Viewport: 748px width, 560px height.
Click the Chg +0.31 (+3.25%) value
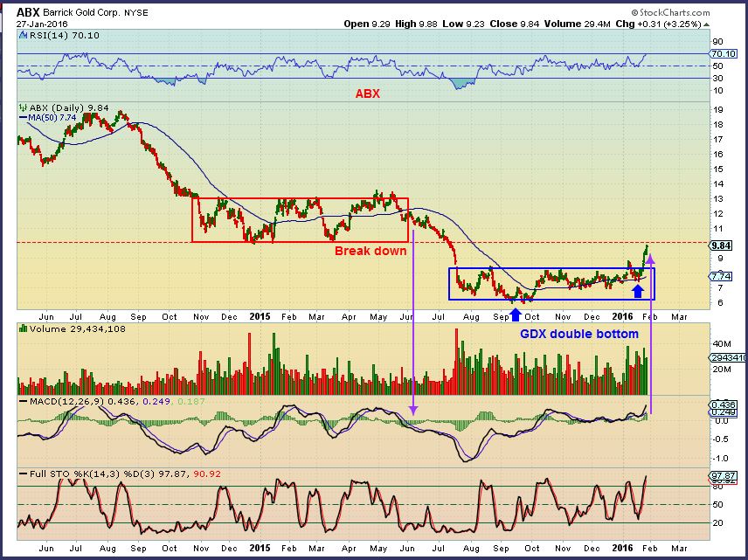658,24
